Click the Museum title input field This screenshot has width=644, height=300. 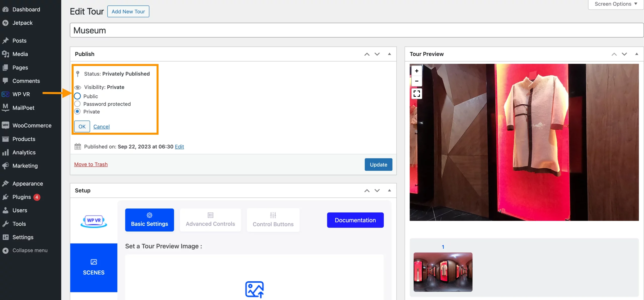tap(356, 30)
